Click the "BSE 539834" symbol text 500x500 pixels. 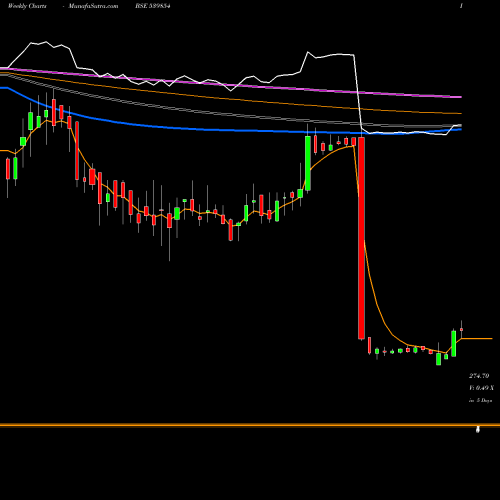tap(153, 6)
